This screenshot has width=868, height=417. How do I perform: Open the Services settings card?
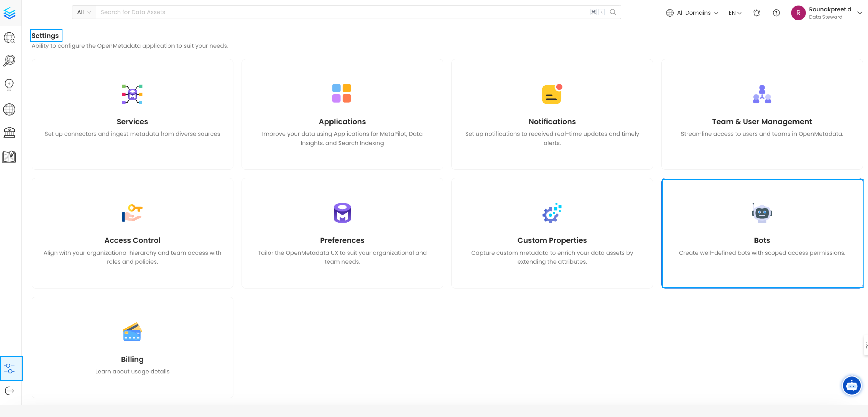[132, 114]
